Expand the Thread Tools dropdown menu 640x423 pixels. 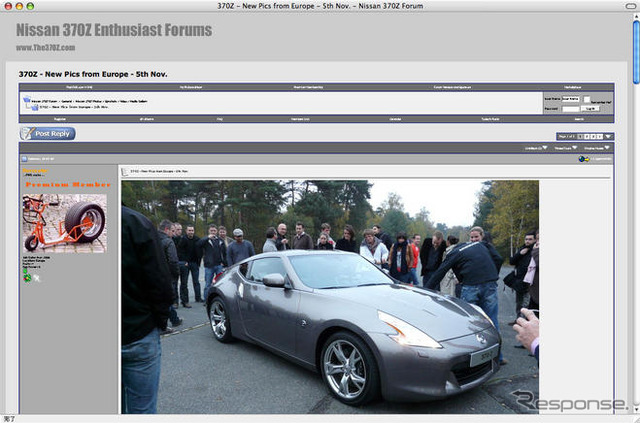566,148
